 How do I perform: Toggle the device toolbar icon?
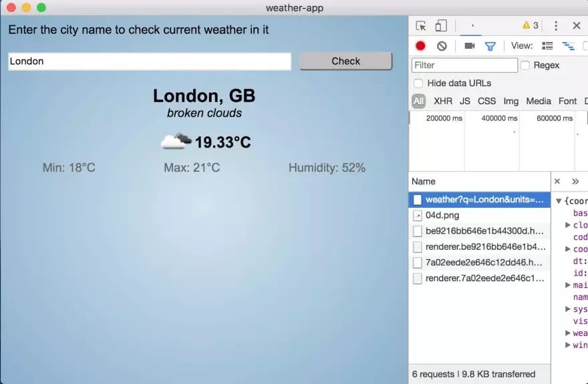click(x=441, y=25)
